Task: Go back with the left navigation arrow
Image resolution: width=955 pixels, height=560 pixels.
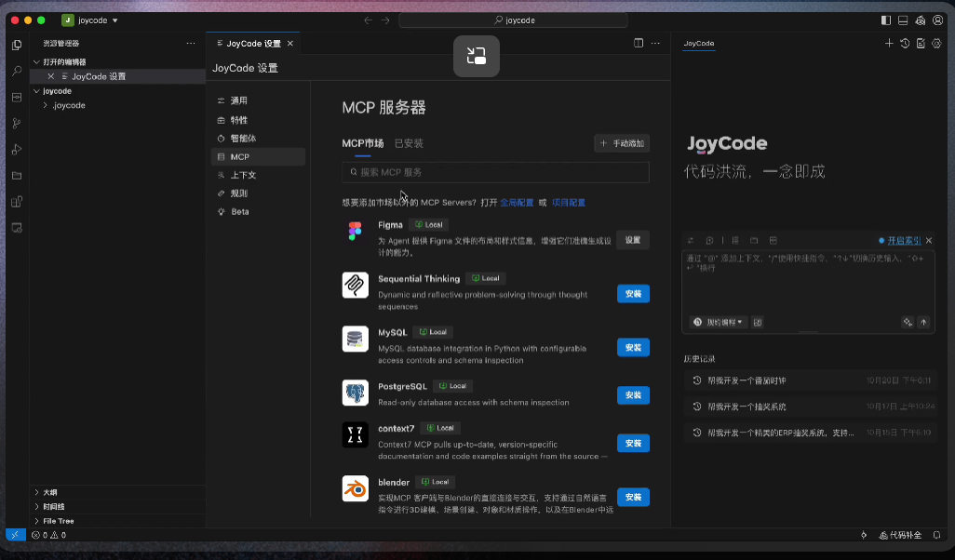Action: coord(368,20)
